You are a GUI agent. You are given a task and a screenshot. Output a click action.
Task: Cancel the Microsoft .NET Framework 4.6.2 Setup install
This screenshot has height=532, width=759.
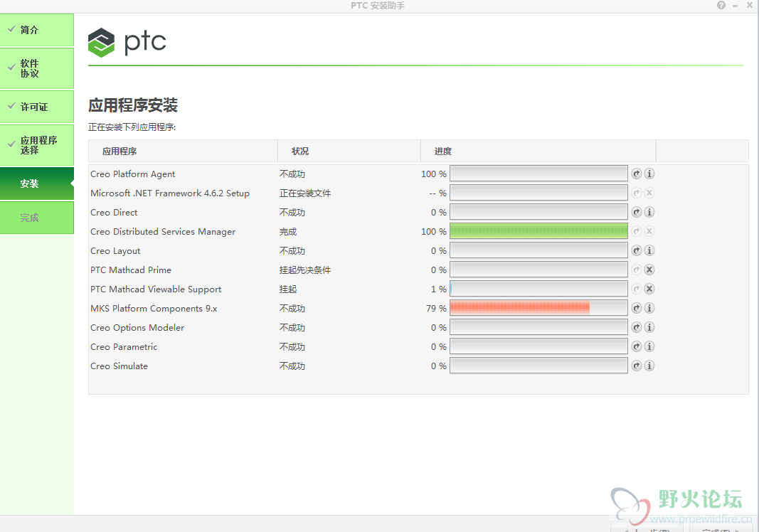(649, 193)
